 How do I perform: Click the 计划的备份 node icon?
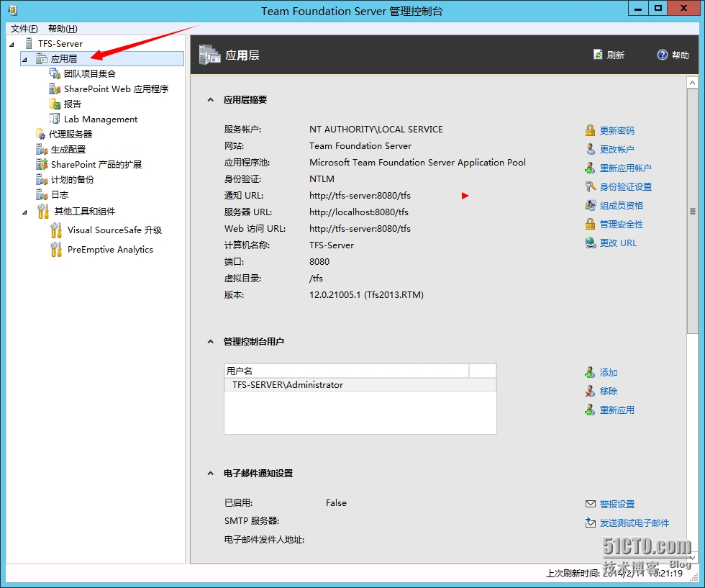[x=42, y=179]
